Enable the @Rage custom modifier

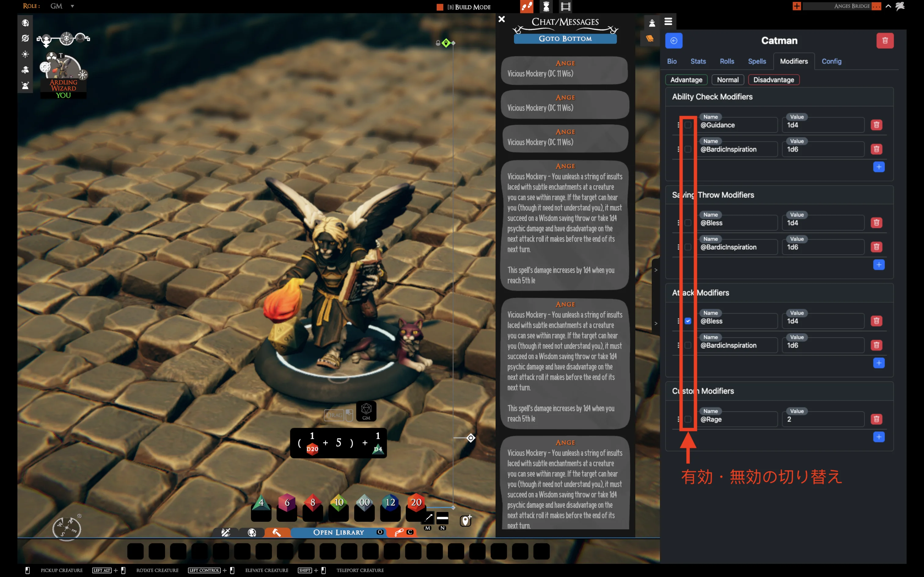[x=688, y=419]
